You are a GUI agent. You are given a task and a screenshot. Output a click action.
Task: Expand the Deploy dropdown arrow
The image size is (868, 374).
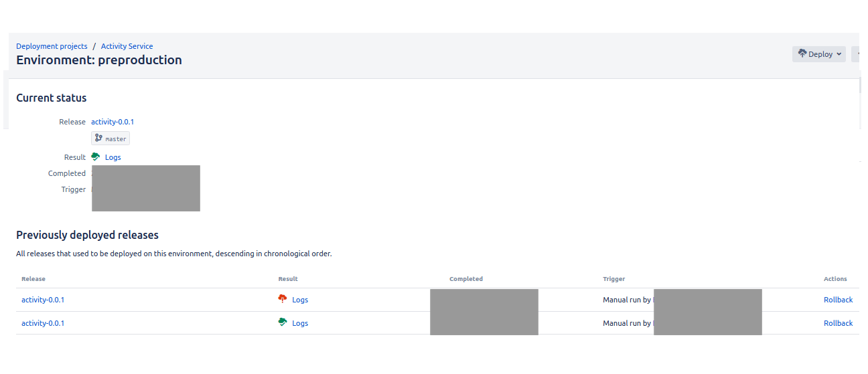pyautogui.click(x=839, y=54)
